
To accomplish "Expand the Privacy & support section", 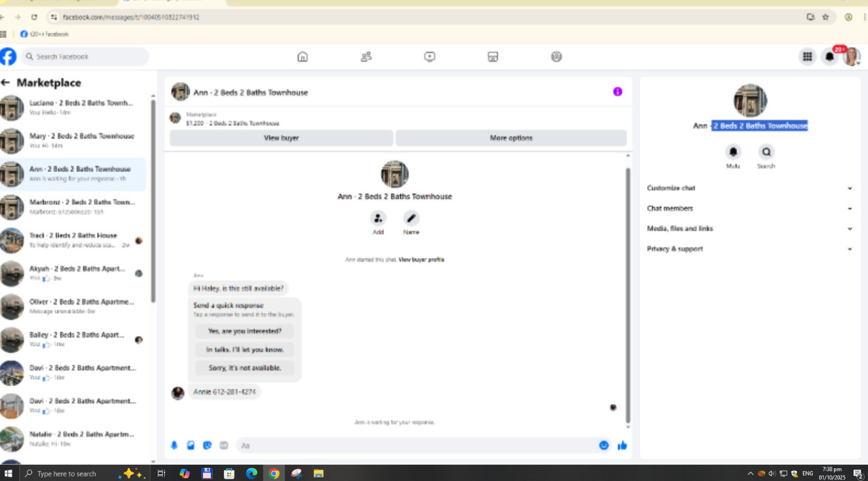I will coord(750,249).
